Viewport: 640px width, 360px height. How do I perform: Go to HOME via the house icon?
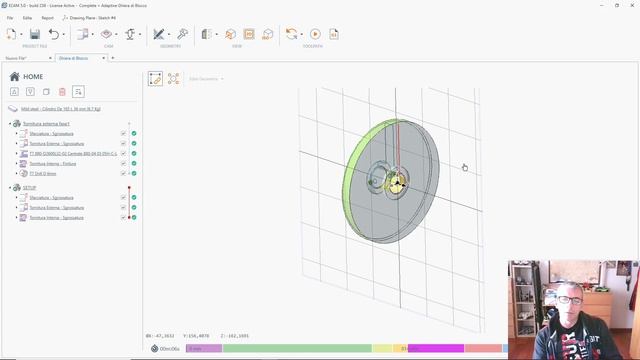tap(15, 76)
